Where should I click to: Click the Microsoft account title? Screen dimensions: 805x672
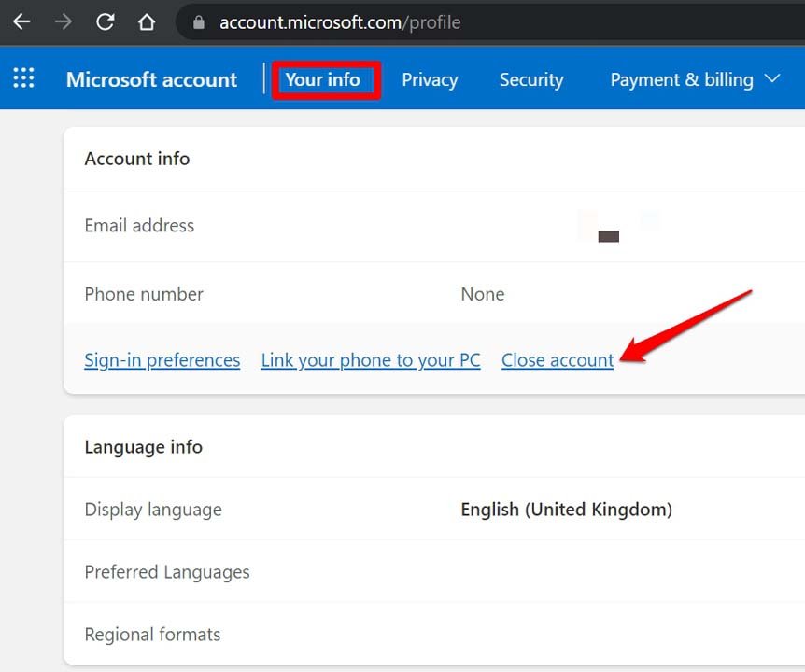[x=151, y=80]
